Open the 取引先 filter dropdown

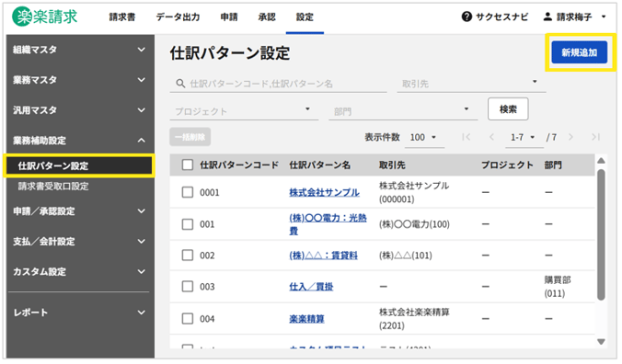pos(471,84)
